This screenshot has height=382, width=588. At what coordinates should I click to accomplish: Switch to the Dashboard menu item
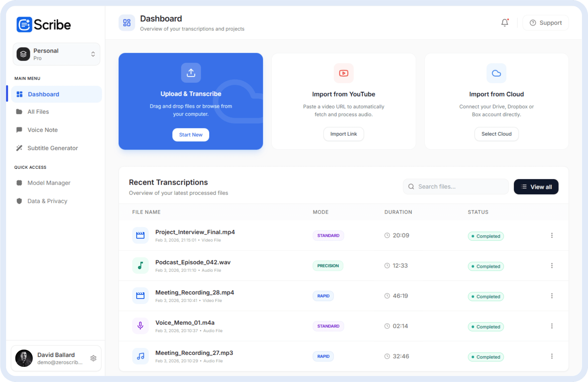coord(43,94)
